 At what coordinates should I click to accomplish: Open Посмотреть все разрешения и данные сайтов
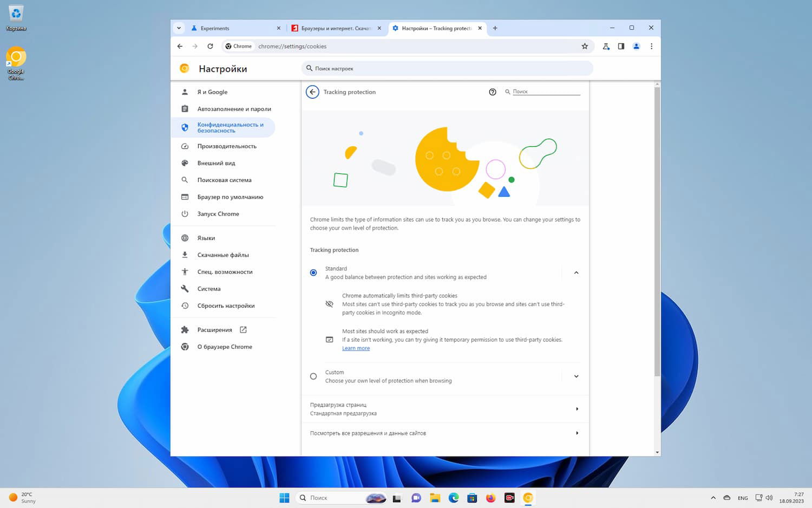point(445,433)
